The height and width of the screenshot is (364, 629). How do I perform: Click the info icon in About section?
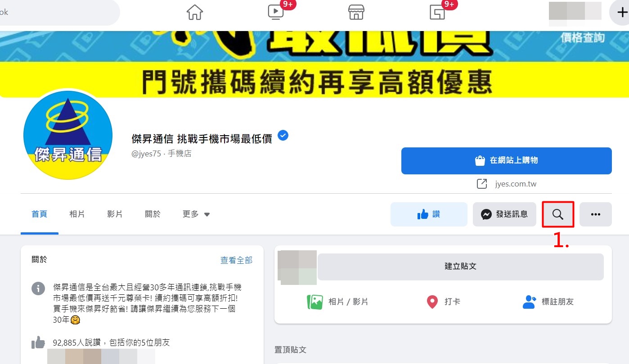38,288
